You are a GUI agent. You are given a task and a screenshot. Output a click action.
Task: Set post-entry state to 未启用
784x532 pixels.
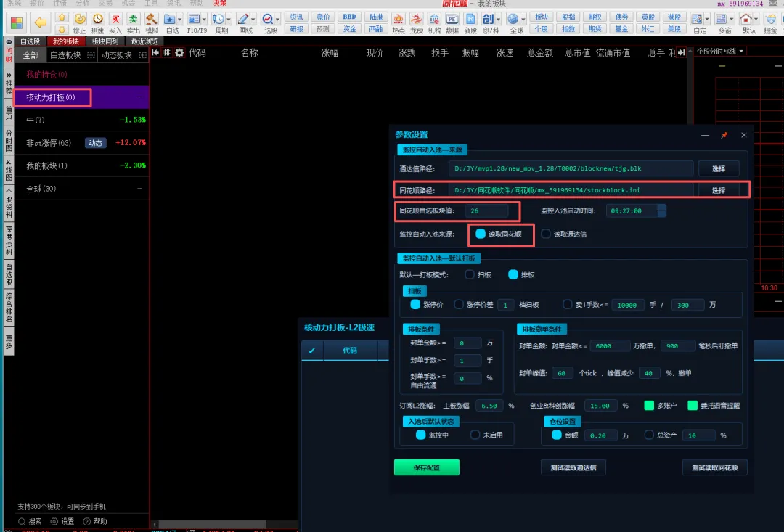[x=475, y=435]
